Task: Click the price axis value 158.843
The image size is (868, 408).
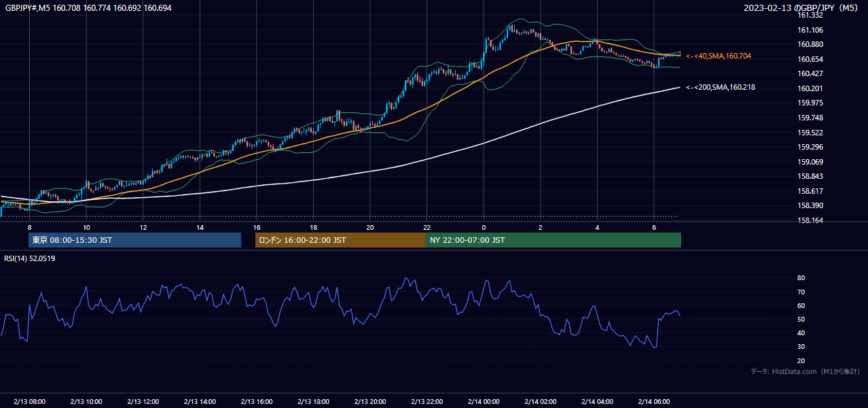Action: point(810,176)
